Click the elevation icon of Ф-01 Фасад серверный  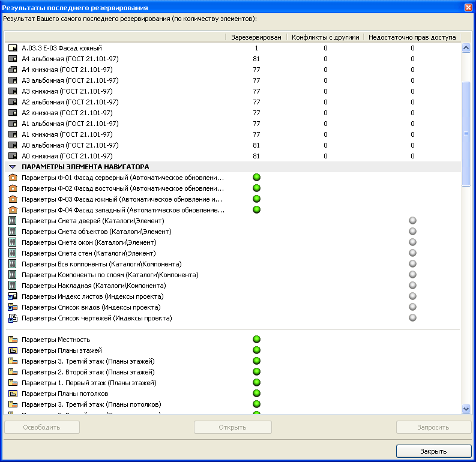[x=13, y=178]
